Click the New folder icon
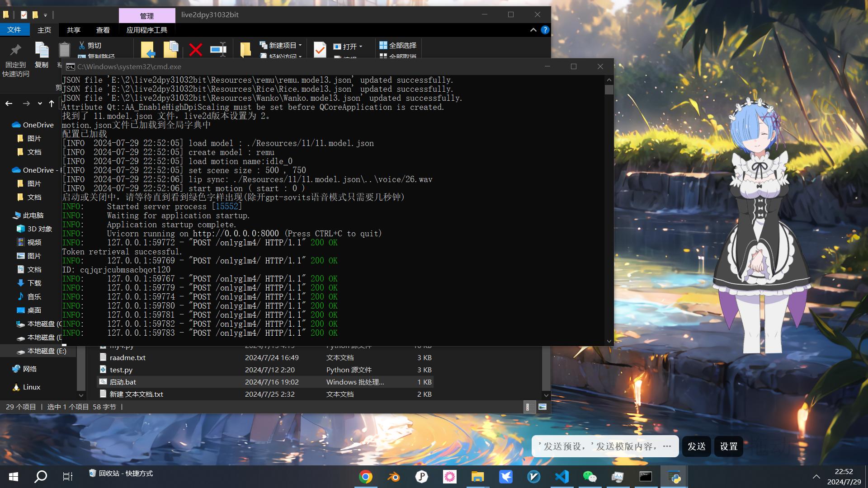Screen dimensions: 868x488 pyautogui.click(x=245, y=50)
